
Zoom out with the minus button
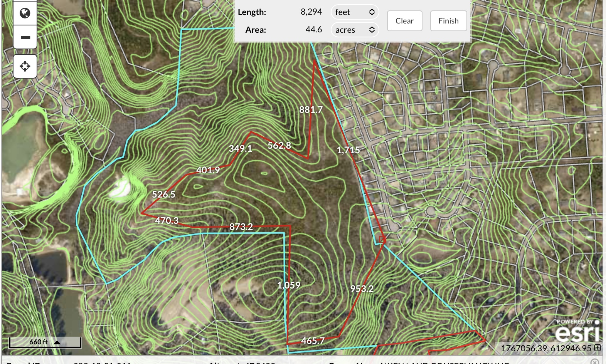[x=25, y=37]
